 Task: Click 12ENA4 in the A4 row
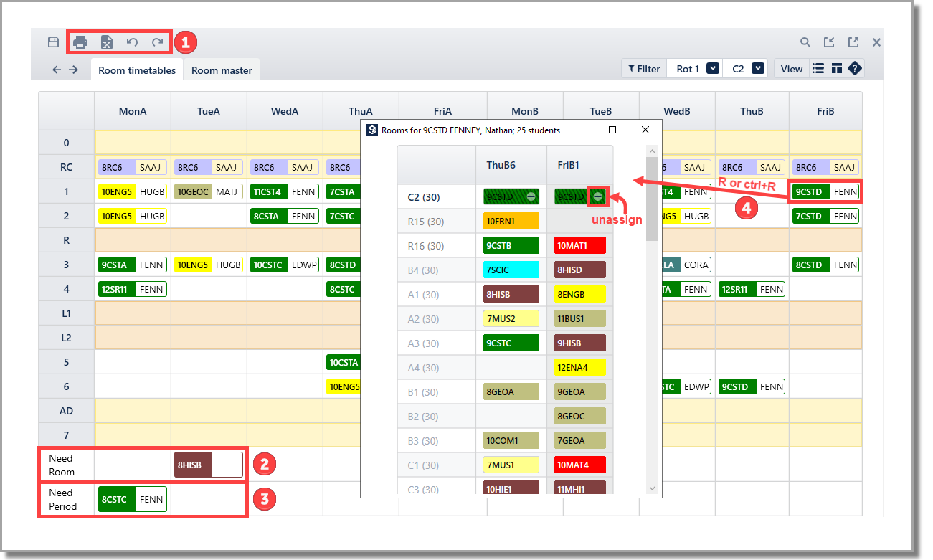580,368
